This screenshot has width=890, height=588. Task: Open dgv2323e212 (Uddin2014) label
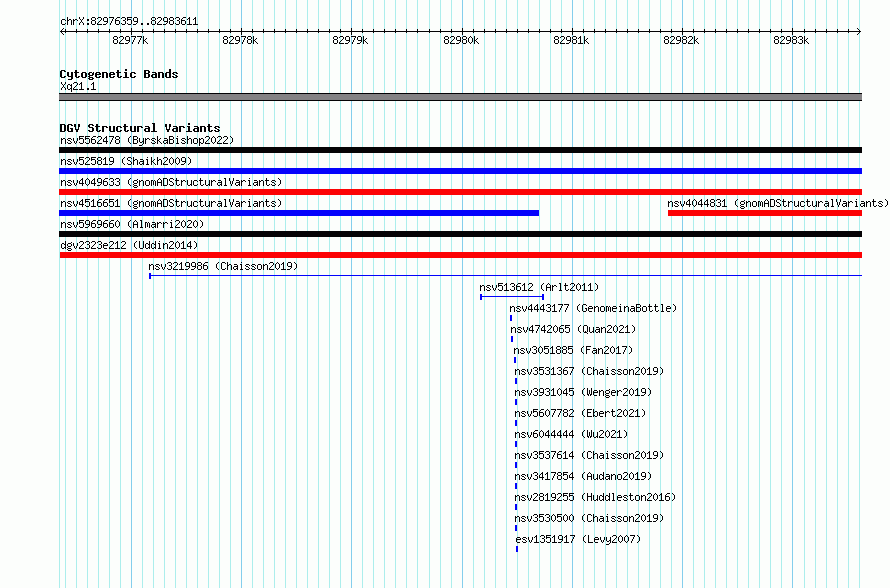(x=129, y=245)
